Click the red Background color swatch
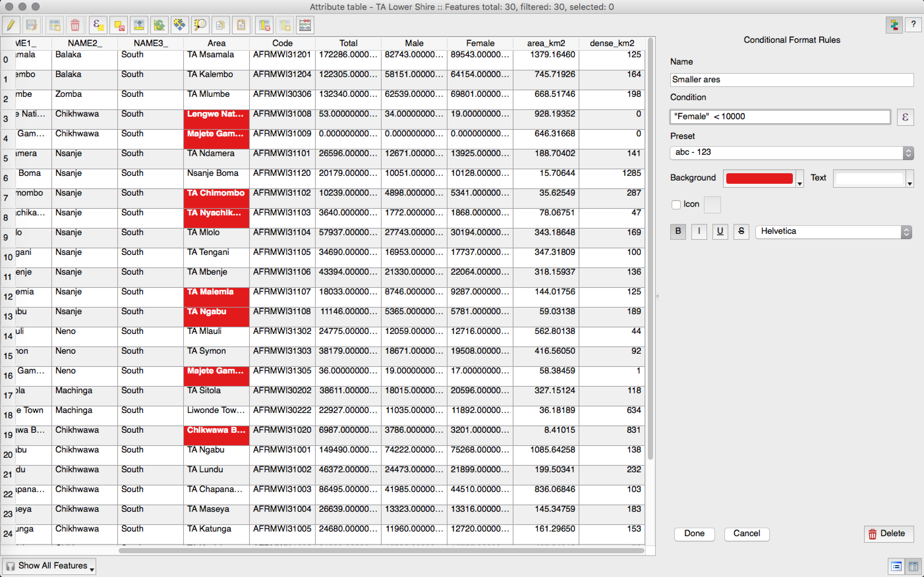This screenshot has height=577, width=924. pyautogui.click(x=759, y=178)
